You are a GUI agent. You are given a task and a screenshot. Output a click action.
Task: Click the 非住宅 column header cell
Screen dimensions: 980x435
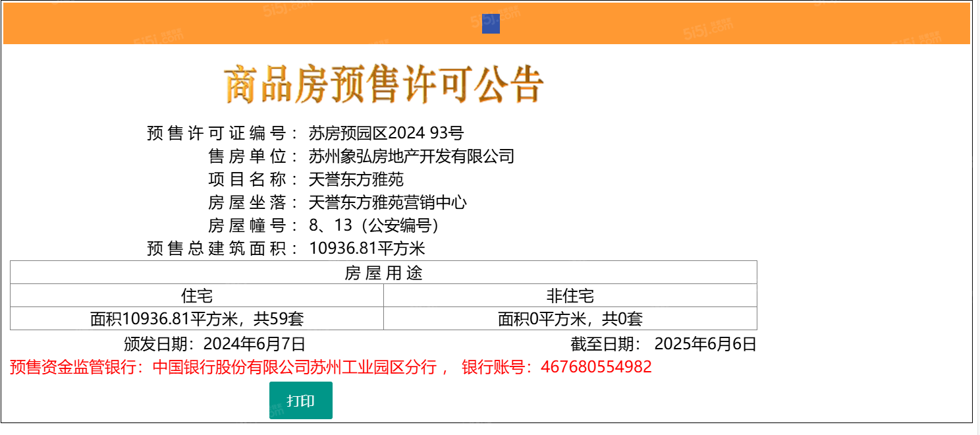pos(570,296)
